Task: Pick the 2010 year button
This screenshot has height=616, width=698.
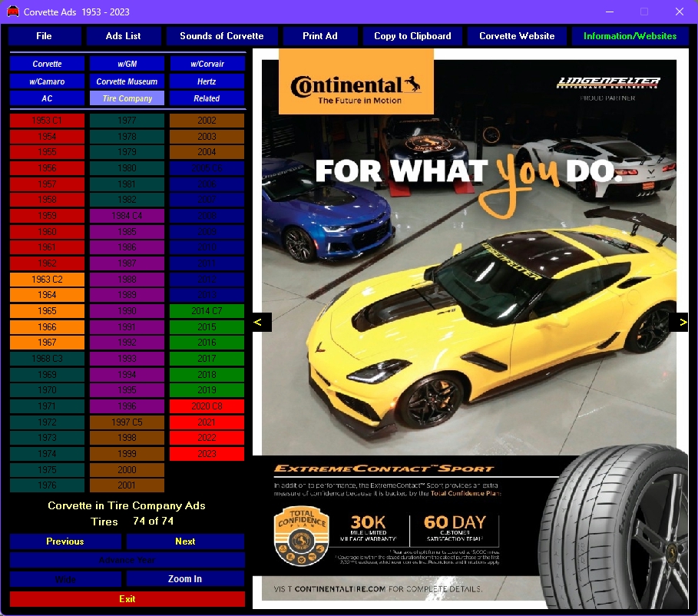Action: pos(207,247)
